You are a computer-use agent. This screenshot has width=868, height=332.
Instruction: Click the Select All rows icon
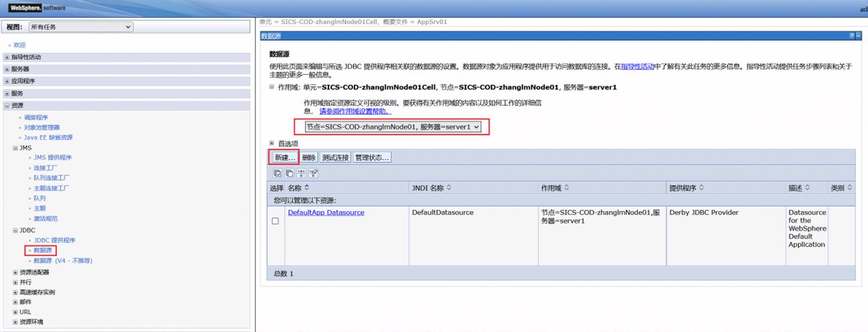277,173
